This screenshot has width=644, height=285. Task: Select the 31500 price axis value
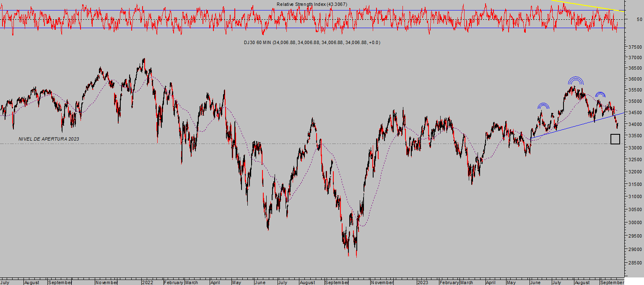click(x=636, y=184)
